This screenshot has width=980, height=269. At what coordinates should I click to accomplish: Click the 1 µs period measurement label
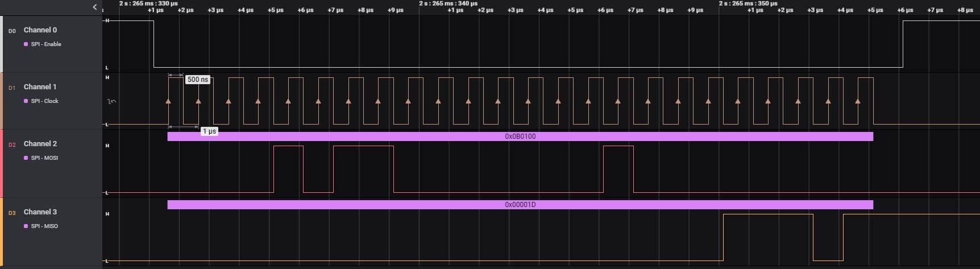coord(209,131)
